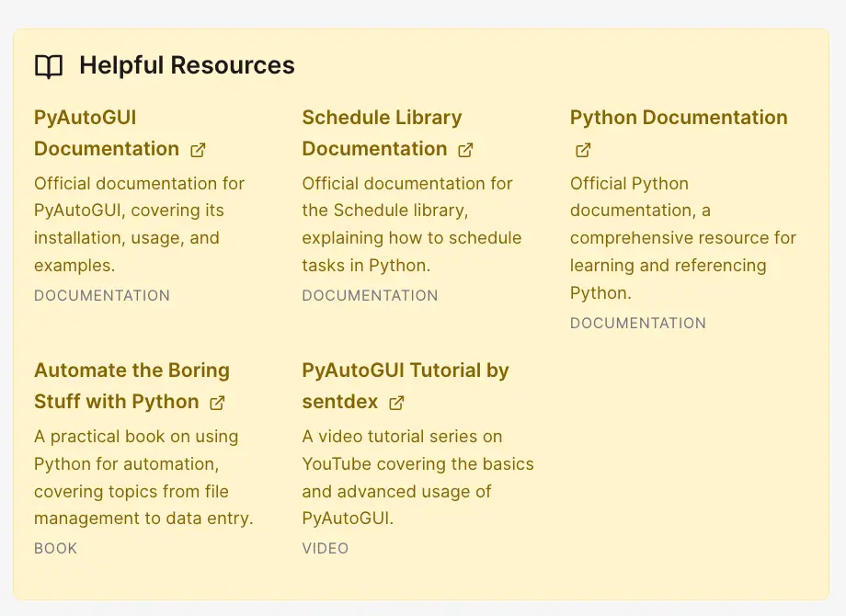
Task: Click the external-link icon under Python Documentation
Action: (x=583, y=150)
